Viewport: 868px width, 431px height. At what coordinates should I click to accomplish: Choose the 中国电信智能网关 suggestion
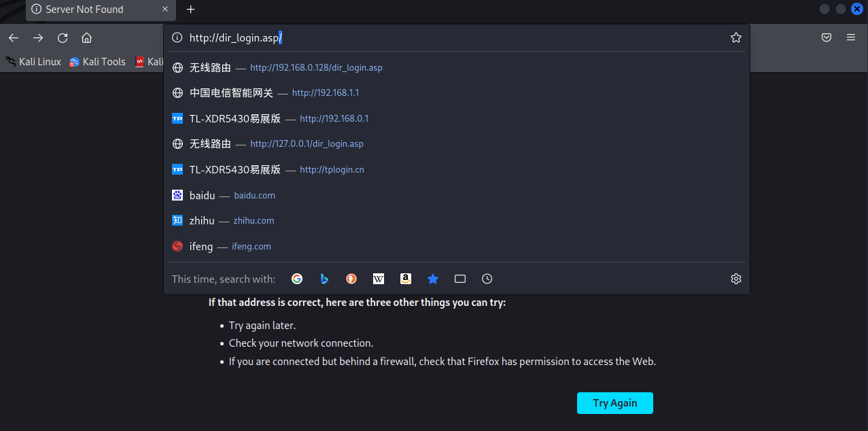click(457, 93)
